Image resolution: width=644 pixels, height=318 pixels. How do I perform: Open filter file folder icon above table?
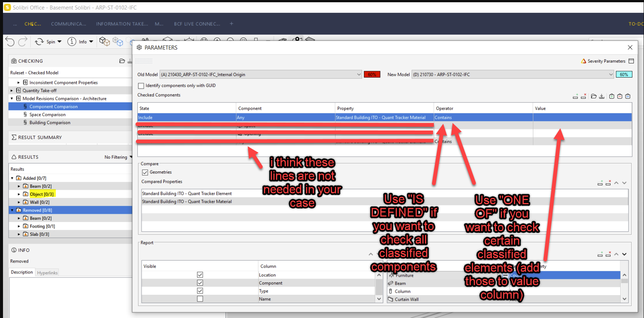click(x=594, y=96)
